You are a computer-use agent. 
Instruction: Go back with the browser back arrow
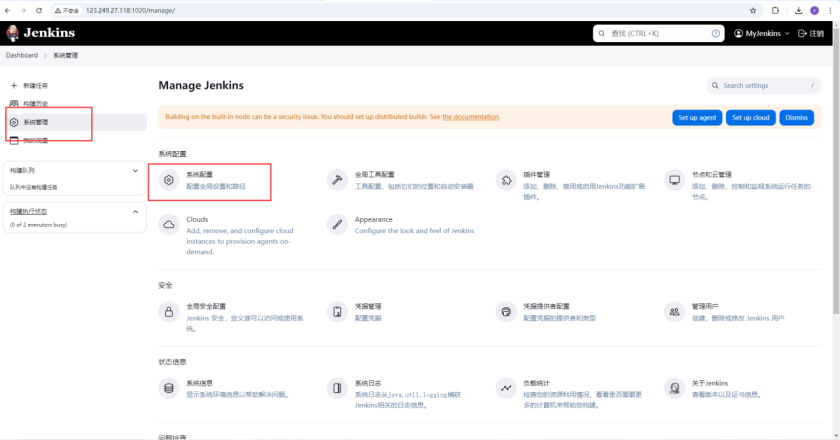tap(8, 10)
